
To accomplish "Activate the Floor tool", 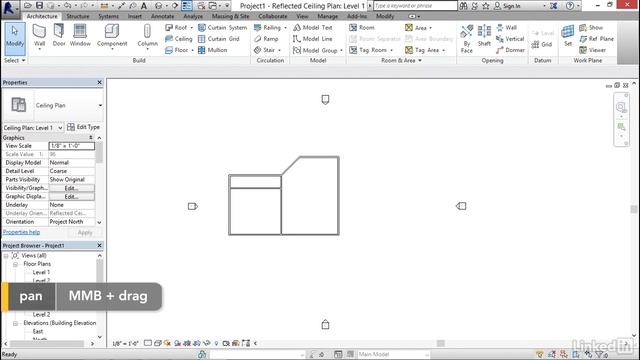I will pos(177,50).
